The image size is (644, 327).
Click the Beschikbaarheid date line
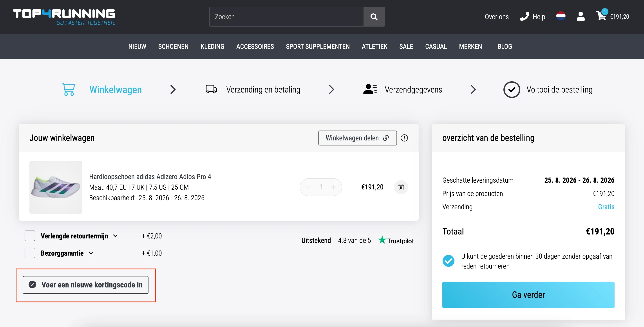click(147, 198)
